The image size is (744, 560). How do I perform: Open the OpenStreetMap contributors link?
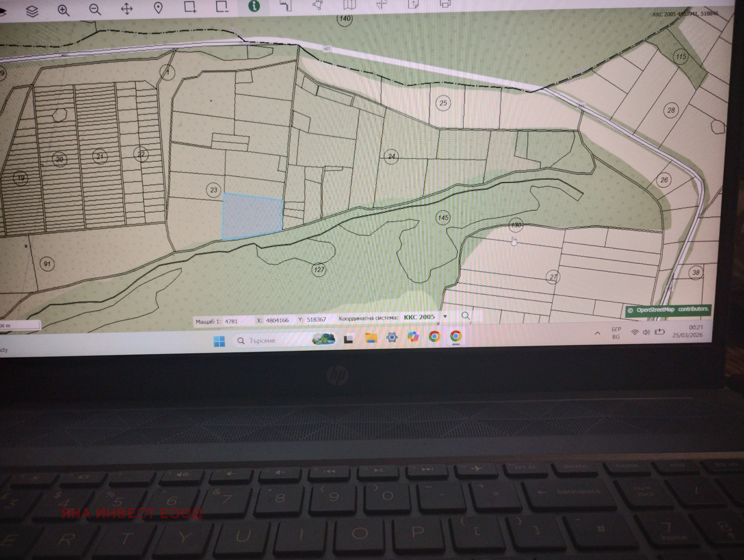click(668, 310)
